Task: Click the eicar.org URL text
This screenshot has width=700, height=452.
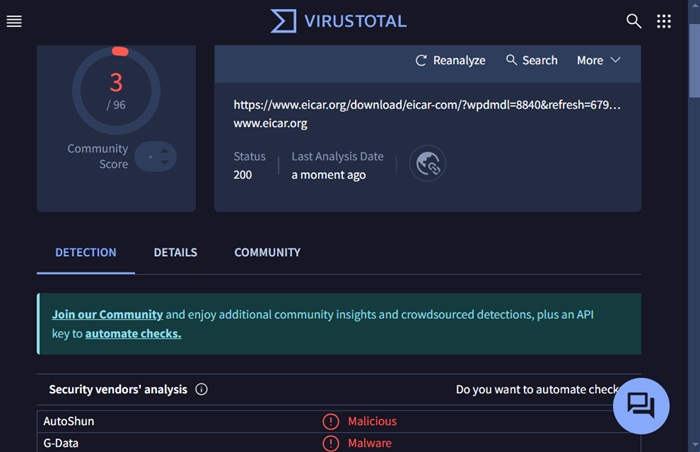Action: coord(427,105)
